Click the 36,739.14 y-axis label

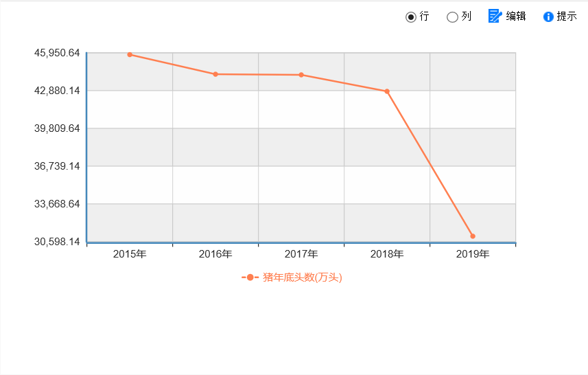[57, 166]
